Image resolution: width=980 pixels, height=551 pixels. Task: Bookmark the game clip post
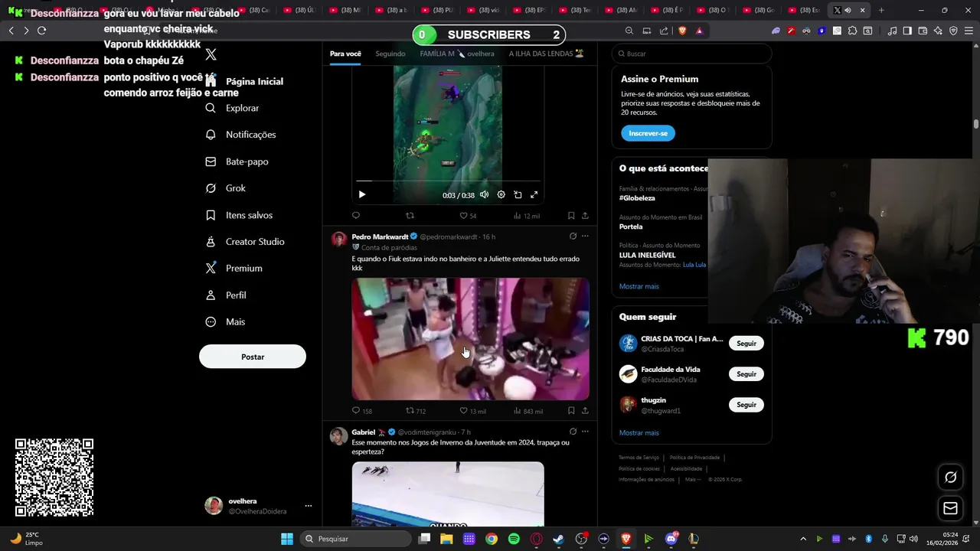[x=571, y=216]
